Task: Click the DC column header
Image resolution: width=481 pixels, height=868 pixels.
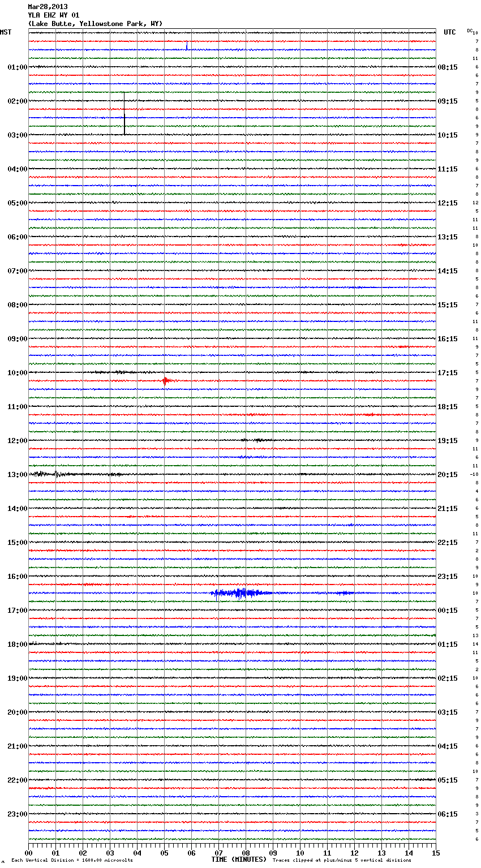Action: pyautogui.click(x=470, y=31)
